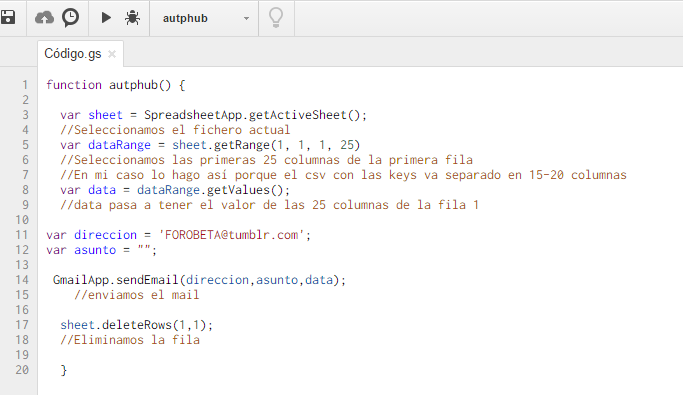Click line number 11 in gutter
Screen dimensions: 683x395
22,235
